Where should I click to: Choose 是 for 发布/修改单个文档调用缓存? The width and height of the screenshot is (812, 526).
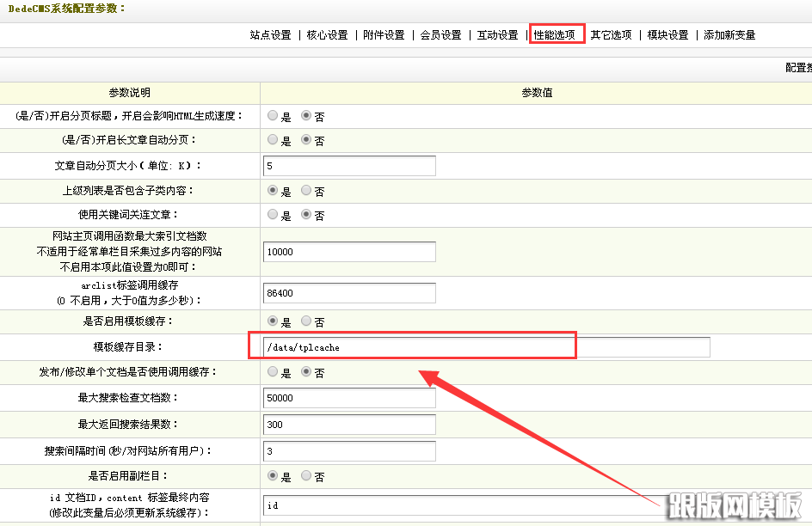(x=273, y=373)
